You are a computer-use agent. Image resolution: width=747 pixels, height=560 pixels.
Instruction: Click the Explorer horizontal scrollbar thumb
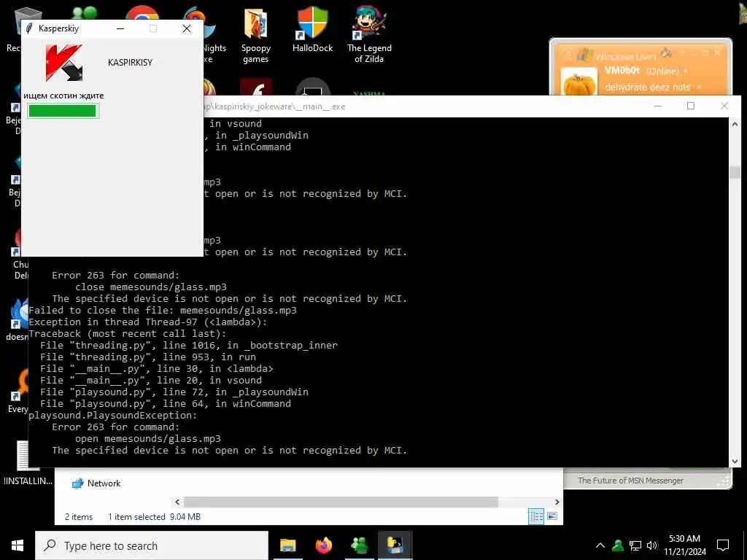pos(341,502)
